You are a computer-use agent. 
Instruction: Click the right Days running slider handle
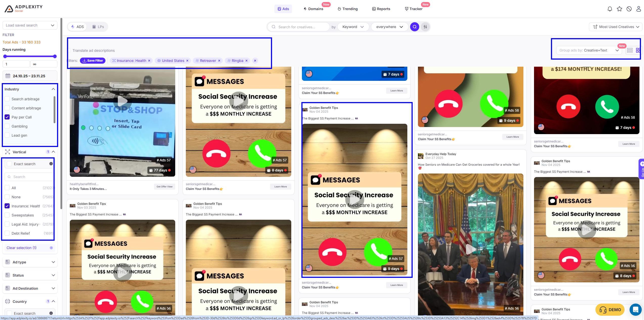(x=55, y=56)
